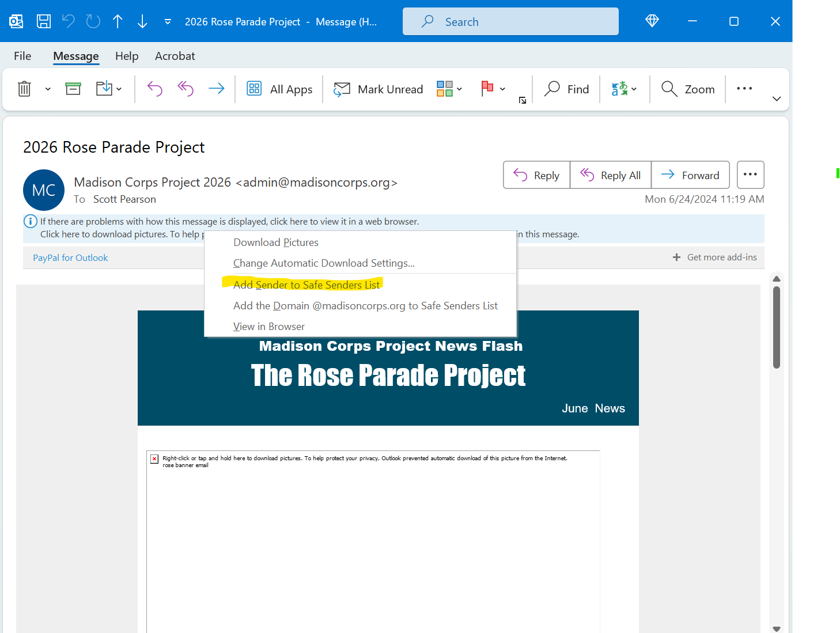Open the Follow Up flag dropdown
The height and width of the screenshot is (633, 840).
[x=502, y=89]
